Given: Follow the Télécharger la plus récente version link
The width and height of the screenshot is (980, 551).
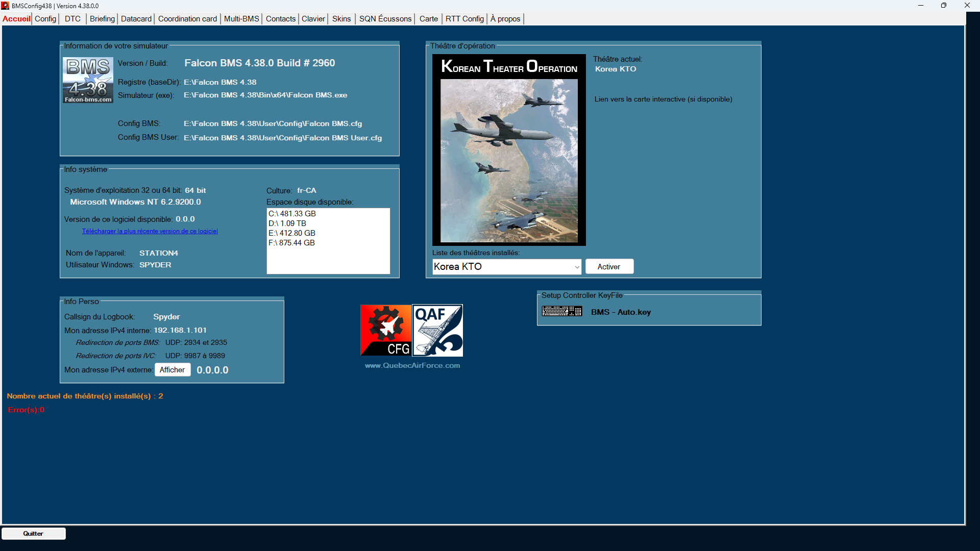Looking at the screenshot, I should coord(150,231).
